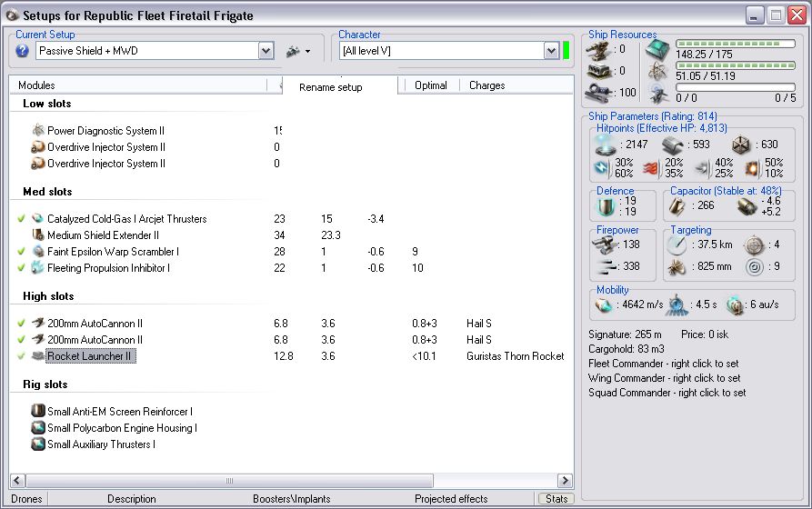Click the green status bar next to Character

(x=566, y=51)
